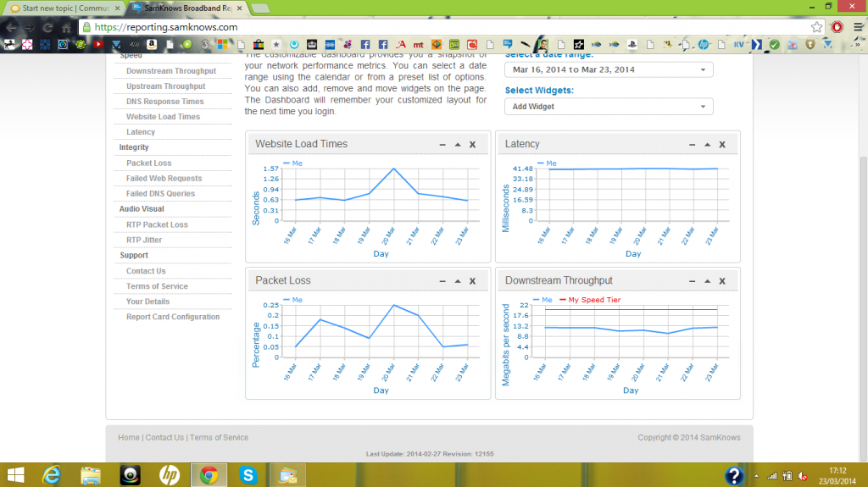Move the Website Load Times widget up
Viewport: 868px width, 487px height.
[x=458, y=145]
